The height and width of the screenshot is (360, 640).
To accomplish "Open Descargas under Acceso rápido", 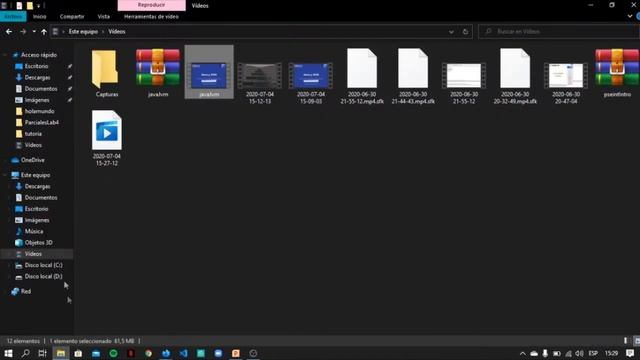I will [37, 77].
